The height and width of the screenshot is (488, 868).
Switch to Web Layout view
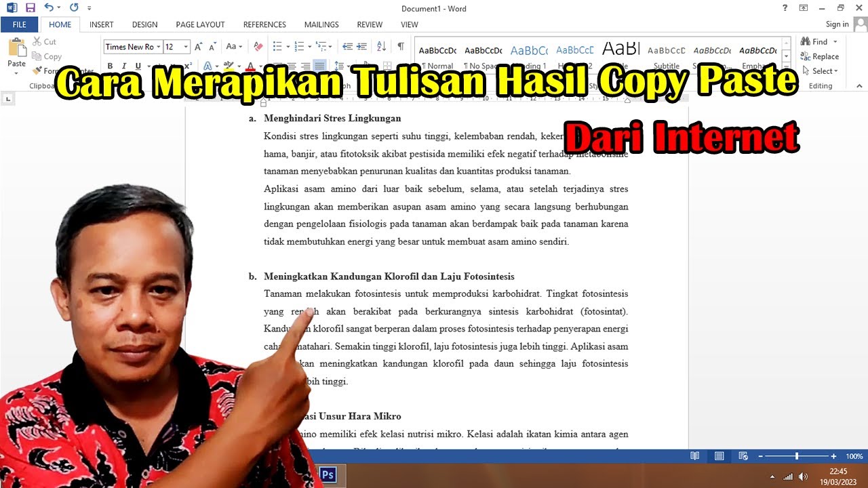(x=743, y=456)
